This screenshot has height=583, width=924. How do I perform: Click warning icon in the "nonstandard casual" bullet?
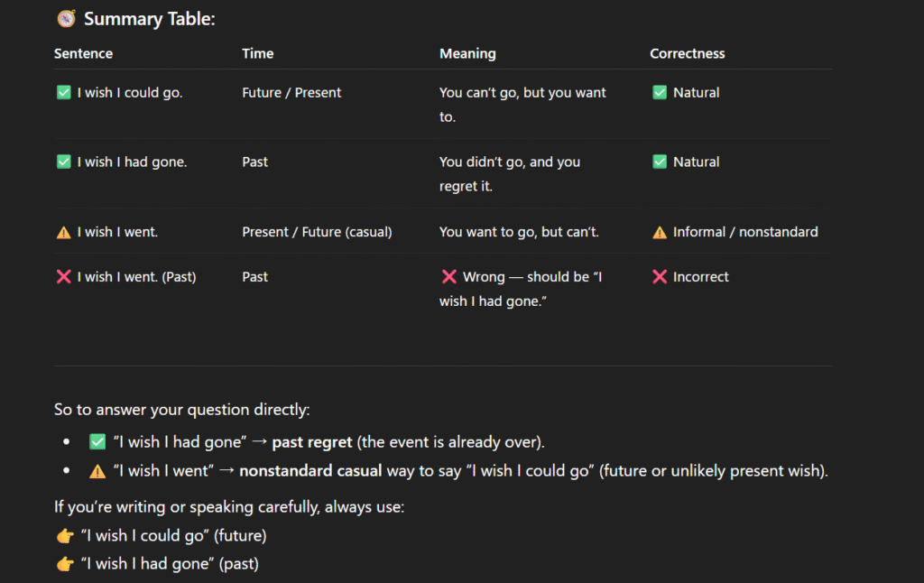(x=97, y=471)
